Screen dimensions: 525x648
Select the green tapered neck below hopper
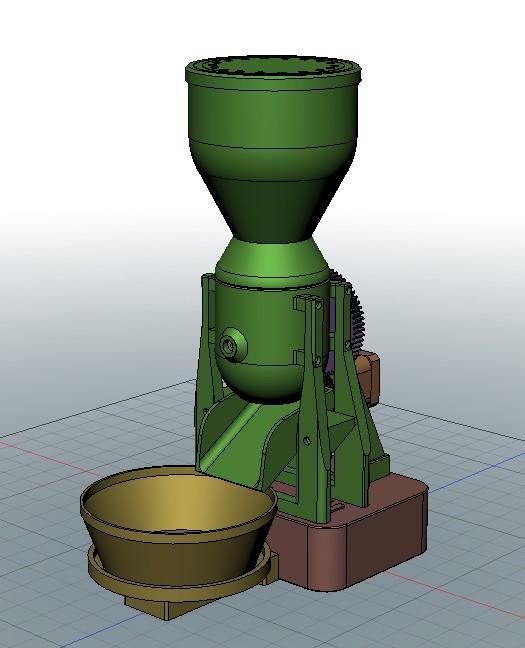pyautogui.click(x=273, y=260)
